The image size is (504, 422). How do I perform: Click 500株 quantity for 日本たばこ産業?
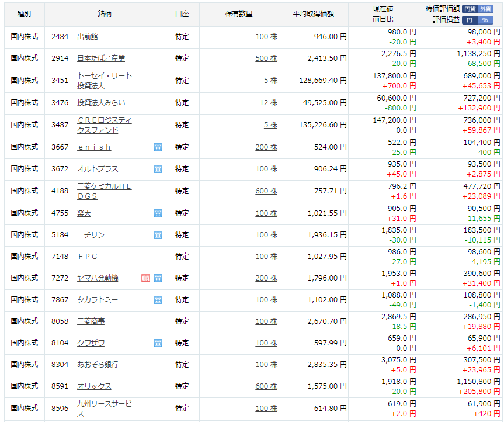[266, 58]
